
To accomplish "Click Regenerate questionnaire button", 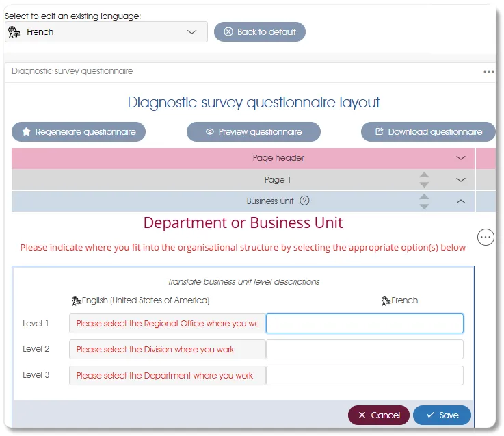I will click(x=79, y=131).
